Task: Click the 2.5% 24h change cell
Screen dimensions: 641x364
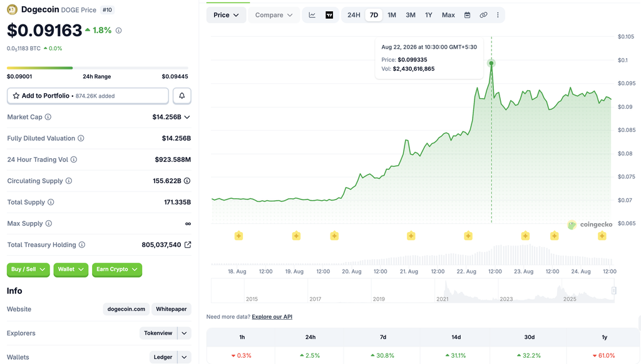Action: tap(310, 355)
